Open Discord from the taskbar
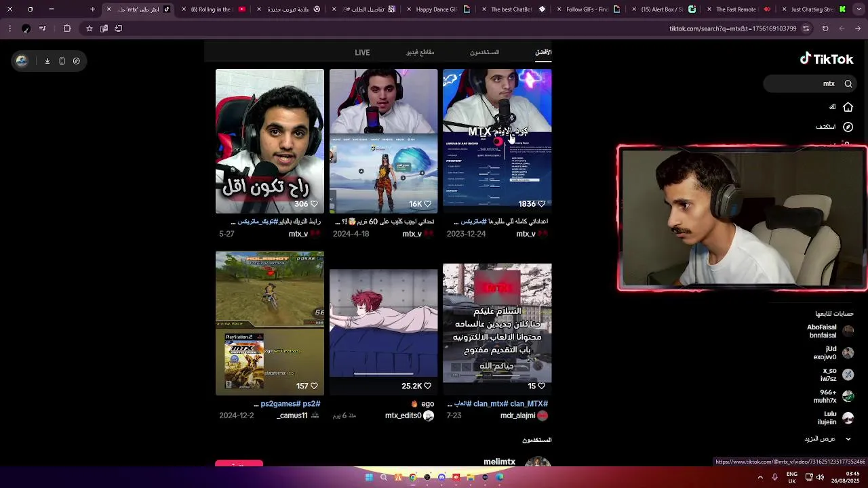 pyautogui.click(x=441, y=477)
